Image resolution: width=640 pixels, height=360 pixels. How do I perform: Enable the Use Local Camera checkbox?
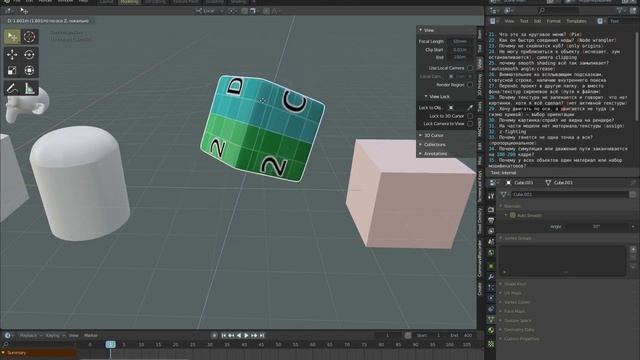click(x=470, y=68)
